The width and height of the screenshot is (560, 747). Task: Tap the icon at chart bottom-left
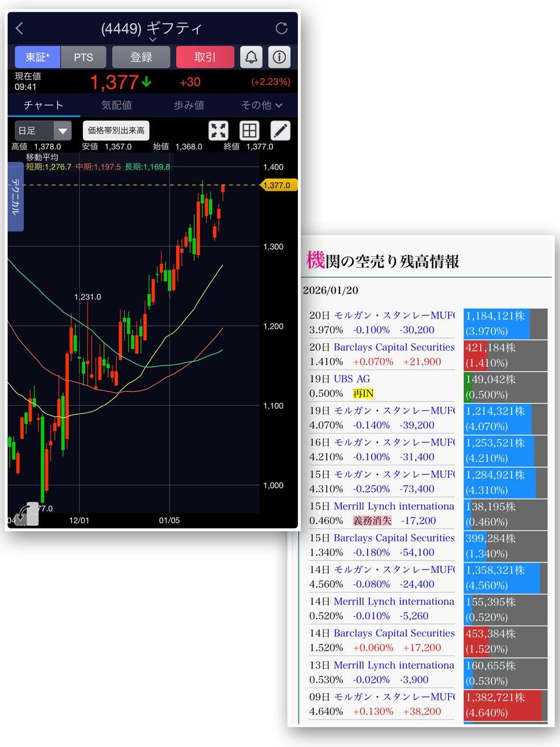click(27, 514)
